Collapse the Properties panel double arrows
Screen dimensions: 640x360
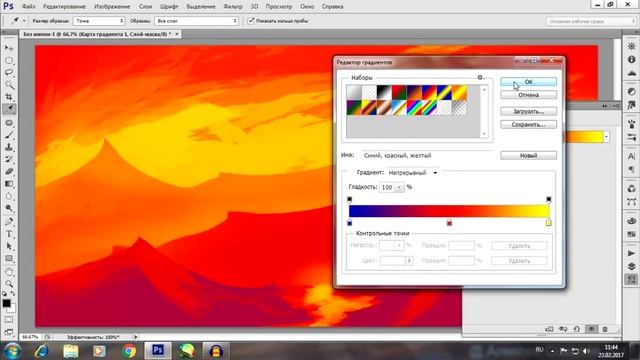click(604, 106)
